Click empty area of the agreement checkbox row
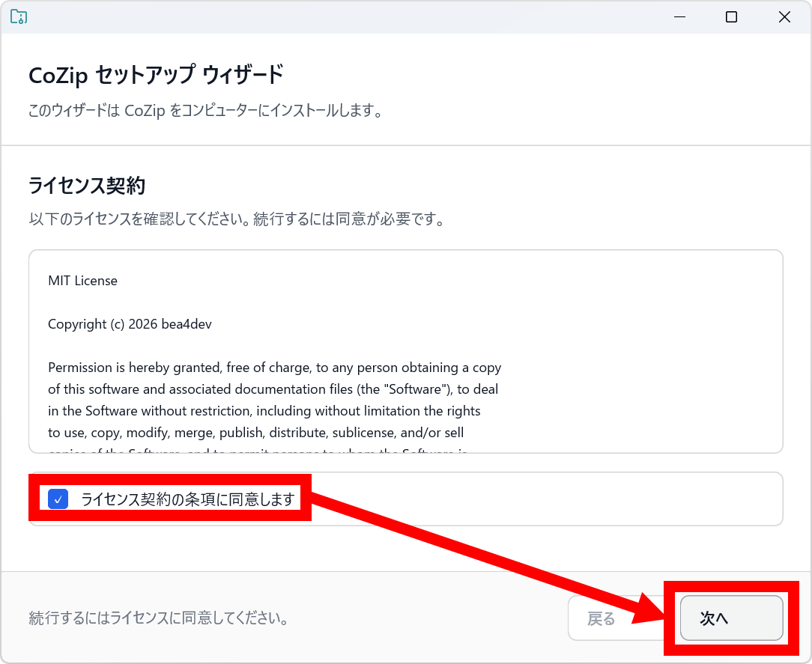The width and height of the screenshot is (812, 664). (539, 499)
